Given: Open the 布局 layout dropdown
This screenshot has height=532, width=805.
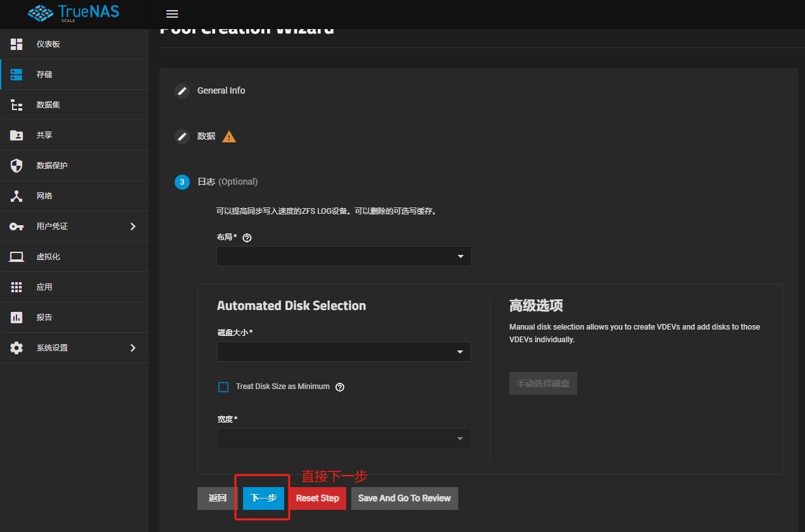Looking at the screenshot, I should 344,256.
